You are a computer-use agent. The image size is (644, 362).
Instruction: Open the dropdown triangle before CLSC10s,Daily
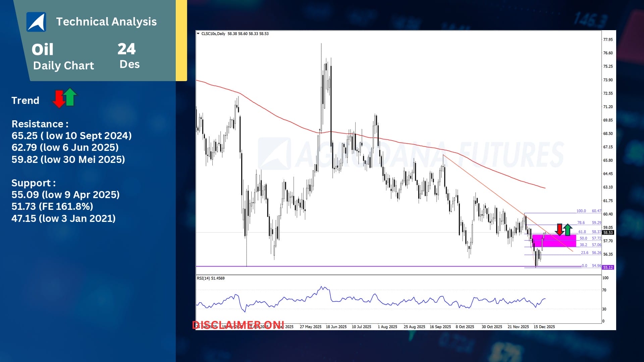[198, 34]
